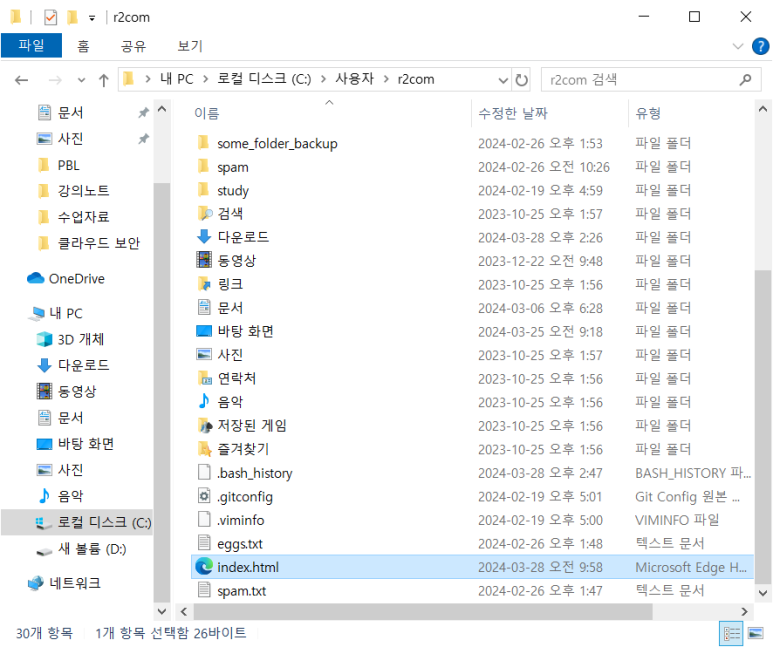Select the 저장된 게임 folder

pyautogui.click(x=252, y=426)
